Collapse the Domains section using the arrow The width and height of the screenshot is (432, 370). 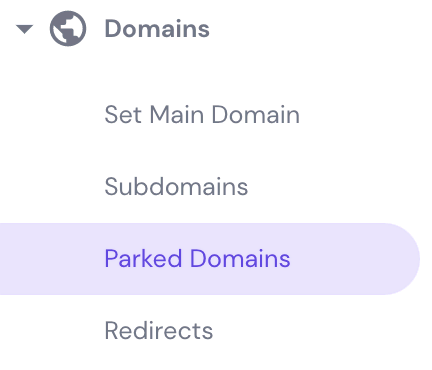25,29
